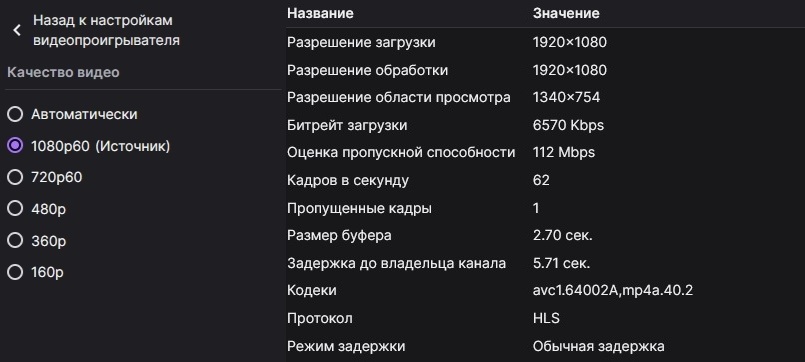
Task: Click the Обычная задержка latency mode value
Action: pos(599,346)
